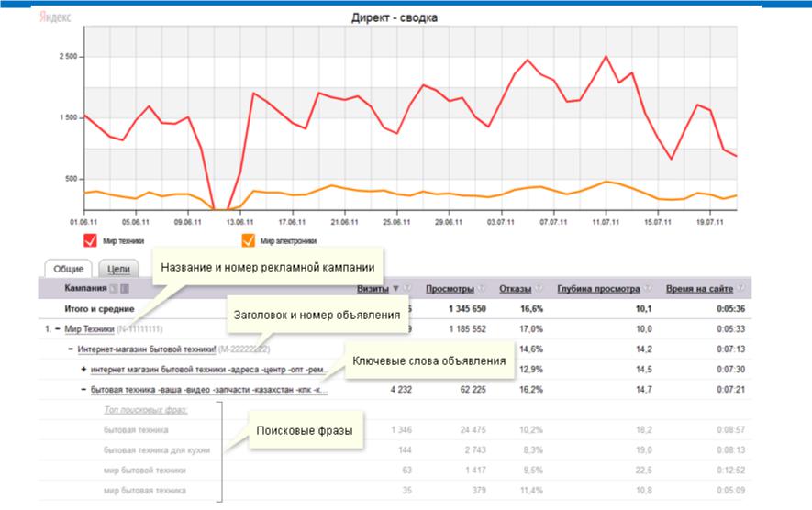
Task: Toggle the red Мир техники chart checkbox
Action: pyautogui.click(x=90, y=240)
